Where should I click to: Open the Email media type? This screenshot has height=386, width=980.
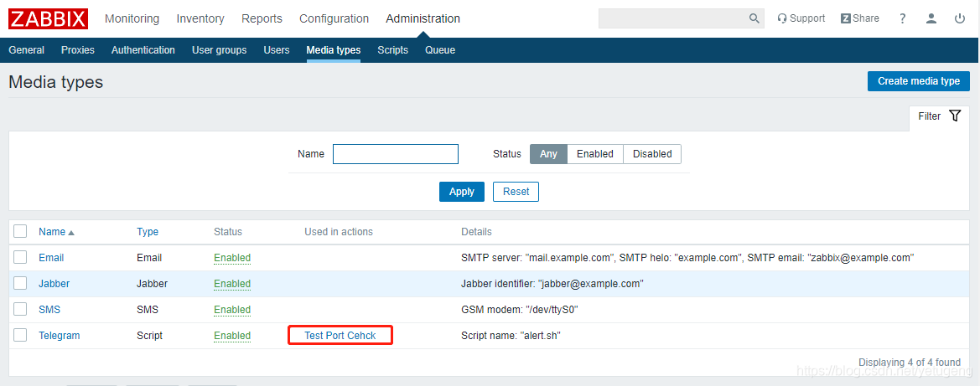click(51, 257)
